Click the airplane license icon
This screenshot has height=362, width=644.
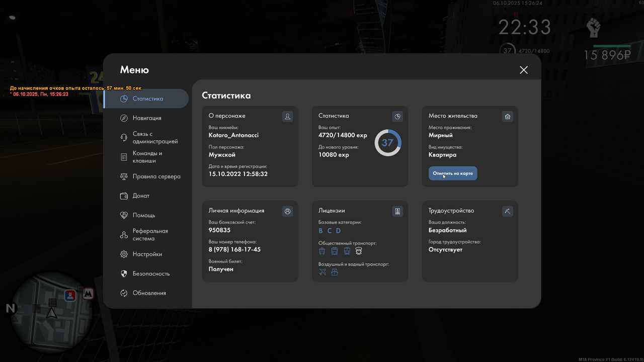(x=323, y=272)
